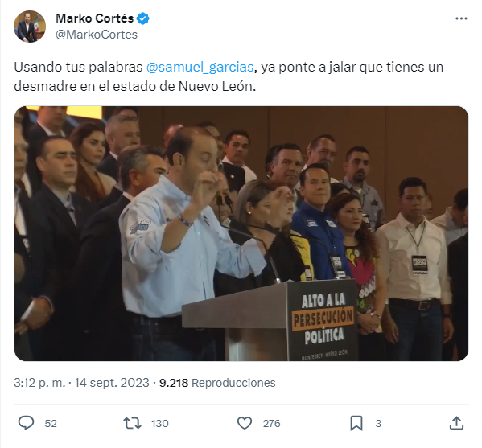View the 9.218 Reproducciones count
The height and width of the screenshot is (448, 482).
click(217, 383)
